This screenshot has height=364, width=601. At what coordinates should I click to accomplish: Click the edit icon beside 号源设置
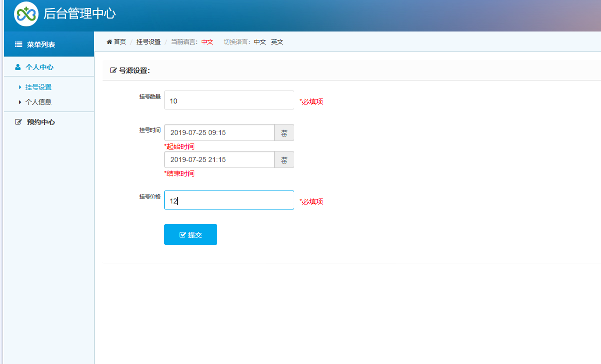[x=113, y=71]
